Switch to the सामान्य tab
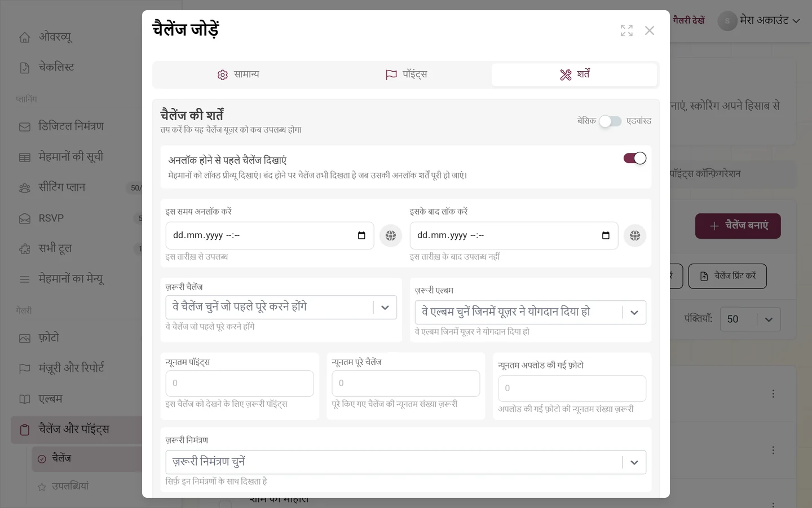 239,75
